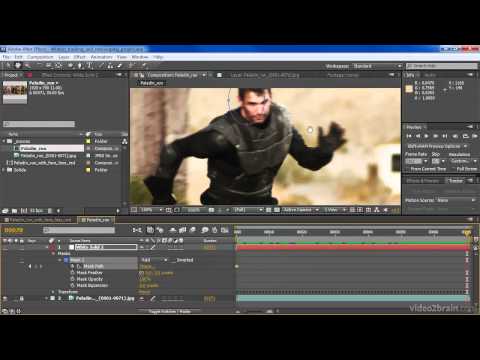
Task: Click the Mask 1 color swatch
Action: tap(66, 260)
